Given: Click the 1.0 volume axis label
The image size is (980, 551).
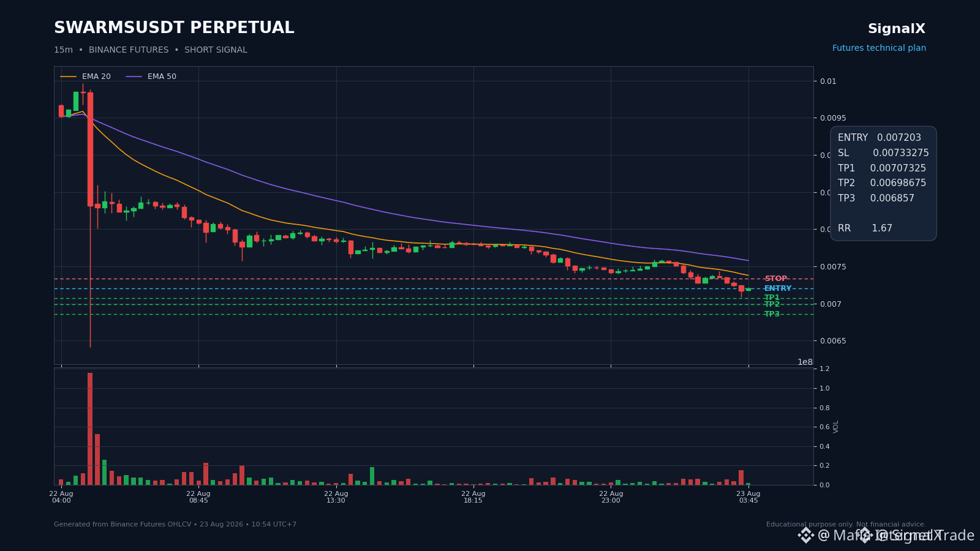Looking at the screenshot, I should pos(824,389).
